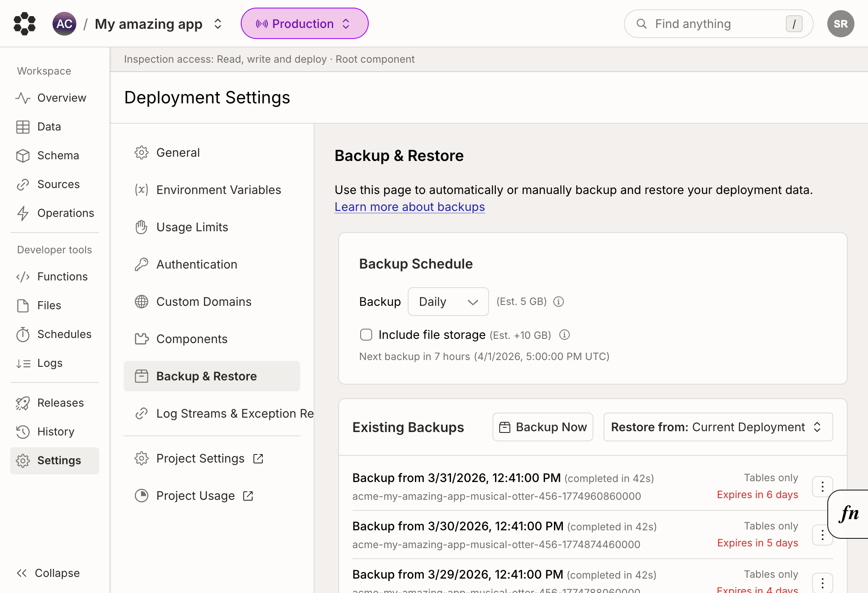Click the Convex logo icon
This screenshot has width=868, height=593.
point(25,24)
